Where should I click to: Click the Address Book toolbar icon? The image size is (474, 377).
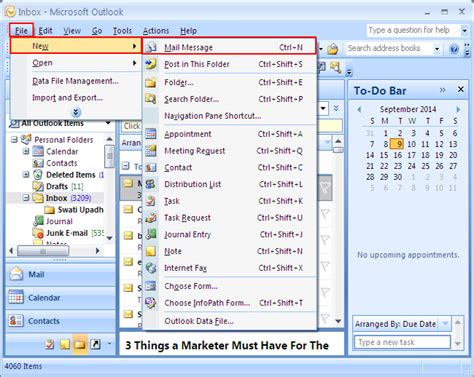pos(332,49)
